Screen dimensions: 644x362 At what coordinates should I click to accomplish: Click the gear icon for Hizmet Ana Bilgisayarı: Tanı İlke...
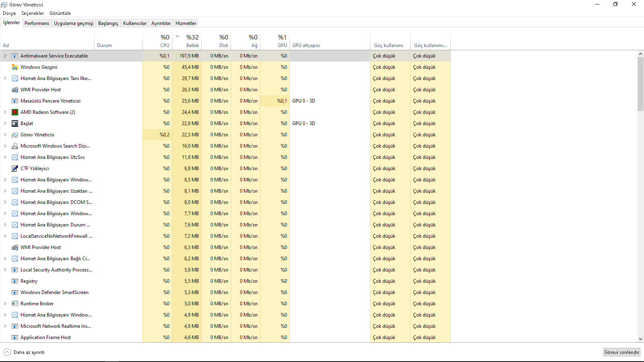pyautogui.click(x=15, y=78)
